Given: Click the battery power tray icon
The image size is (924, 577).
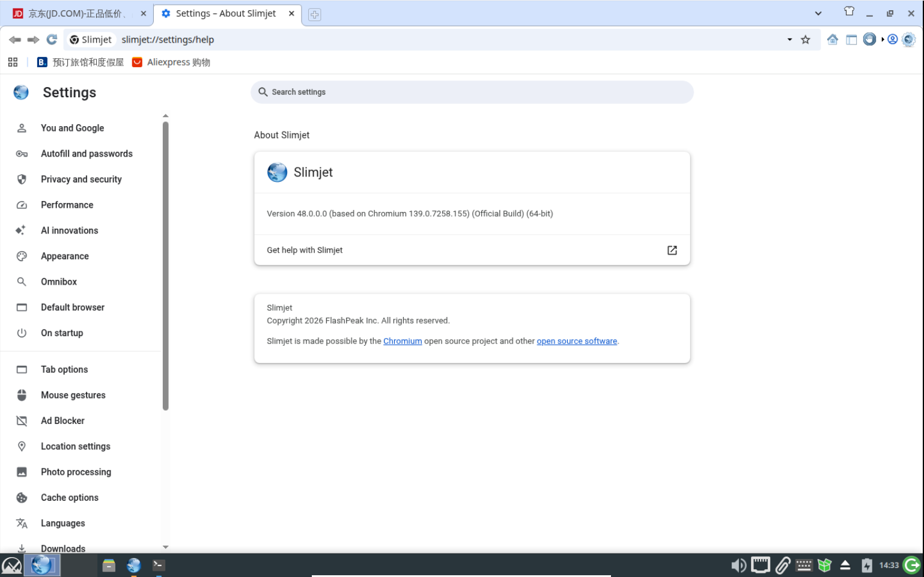Looking at the screenshot, I should coord(866,566).
